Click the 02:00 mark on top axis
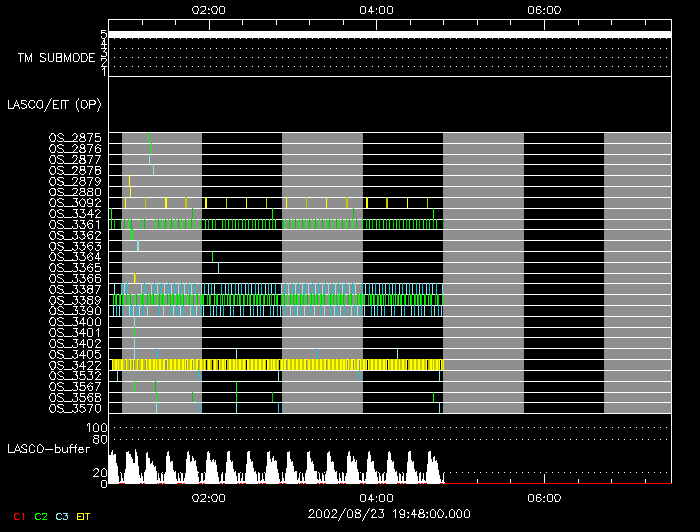The image size is (700, 532). coord(208,10)
